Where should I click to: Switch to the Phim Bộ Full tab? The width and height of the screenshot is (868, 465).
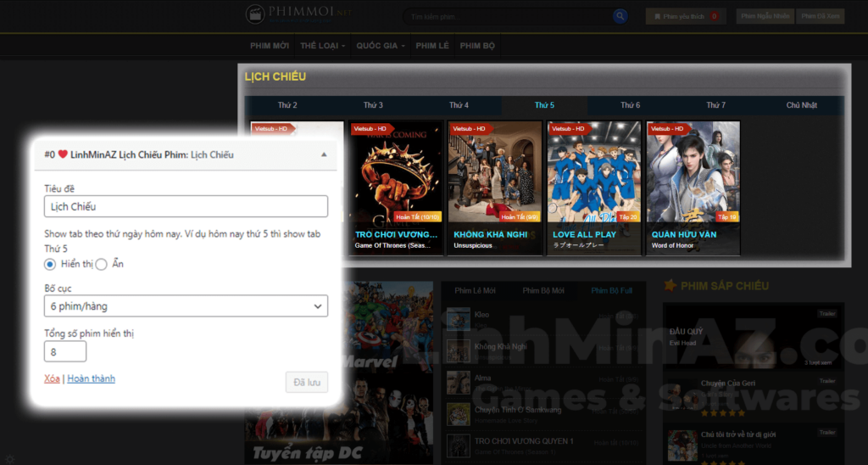pyautogui.click(x=611, y=290)
